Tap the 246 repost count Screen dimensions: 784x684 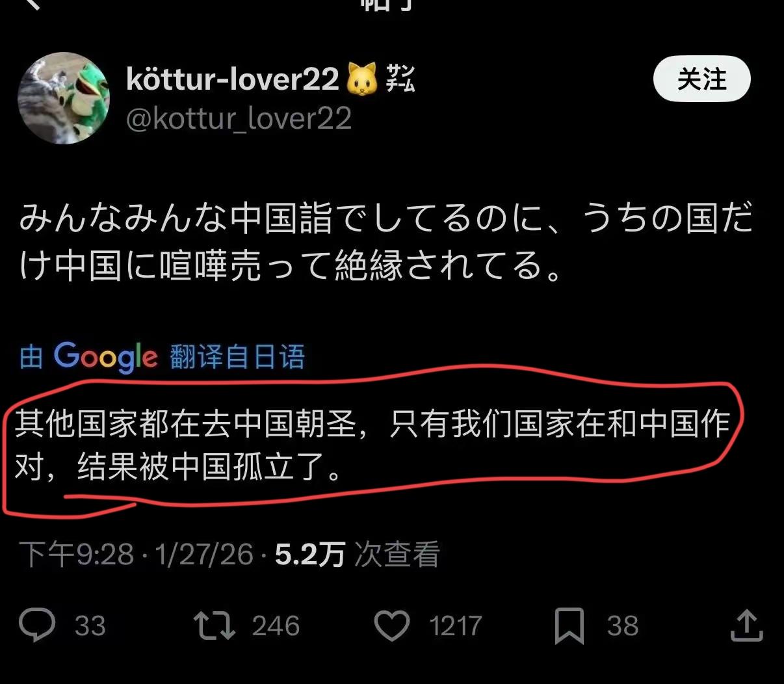[x=276, y=625]
